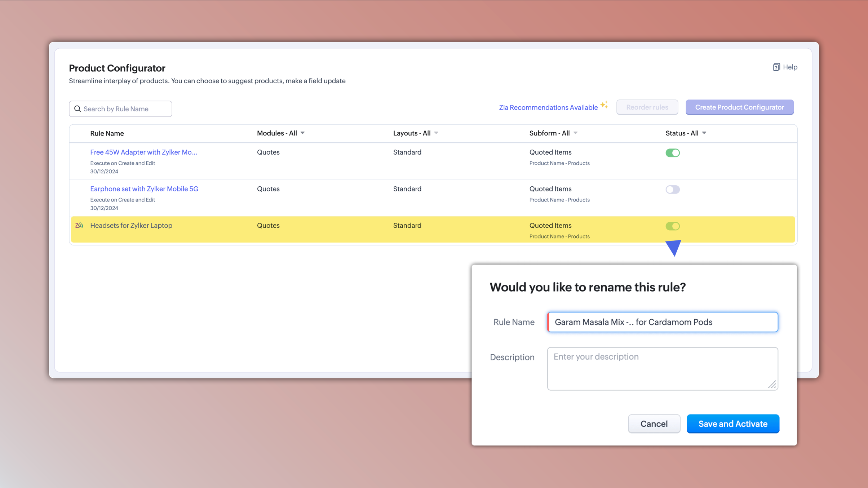868x488 pixels.
Task: Click the search magnifier icon
Action: click(x=77, y=109)
